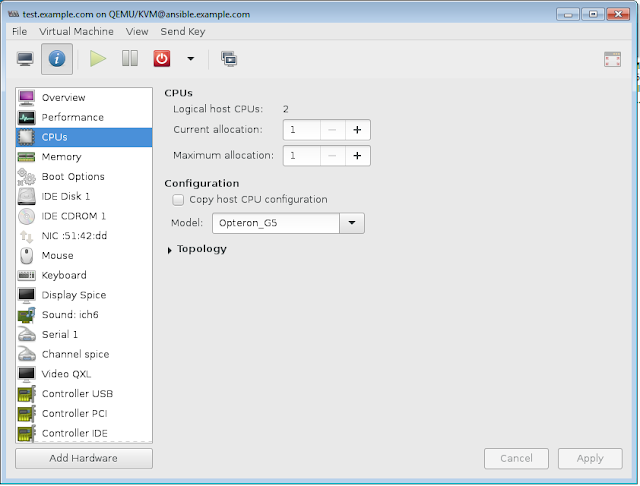Select the Keyboard device icon
640x486 pixels.
[27, 275]
